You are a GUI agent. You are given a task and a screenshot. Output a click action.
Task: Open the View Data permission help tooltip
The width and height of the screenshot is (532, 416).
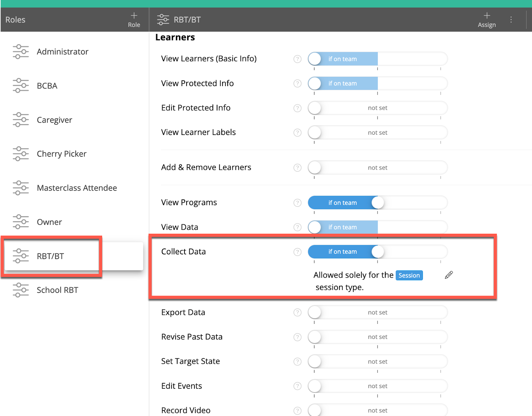tap(297, 227)
